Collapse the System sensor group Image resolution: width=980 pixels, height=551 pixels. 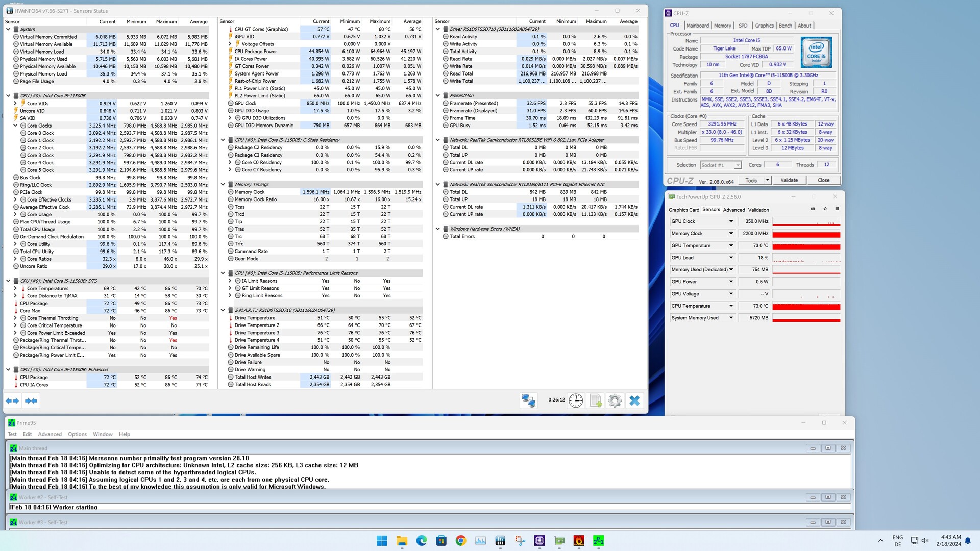[8, 29]
